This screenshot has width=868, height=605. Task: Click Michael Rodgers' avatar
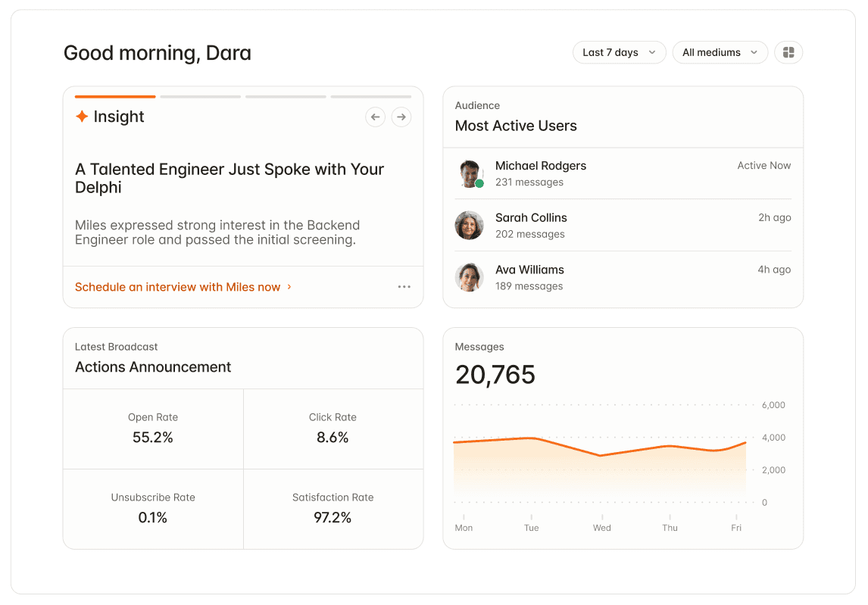coord(470,174)
